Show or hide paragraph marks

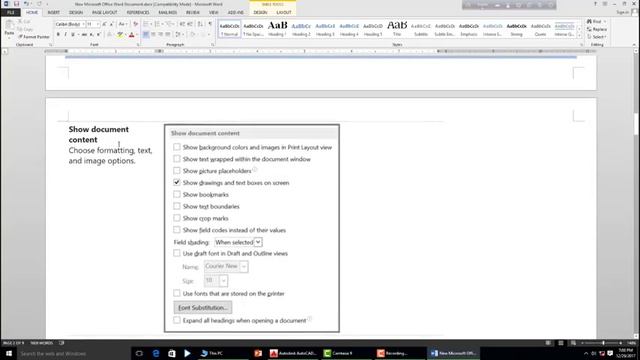[210, 24]
